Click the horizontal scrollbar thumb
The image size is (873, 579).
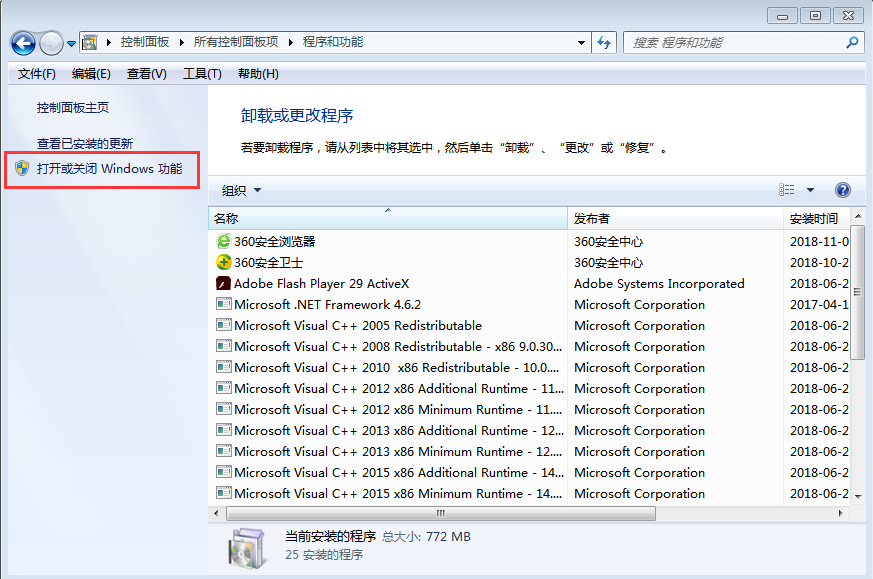[x=441, y=513]
